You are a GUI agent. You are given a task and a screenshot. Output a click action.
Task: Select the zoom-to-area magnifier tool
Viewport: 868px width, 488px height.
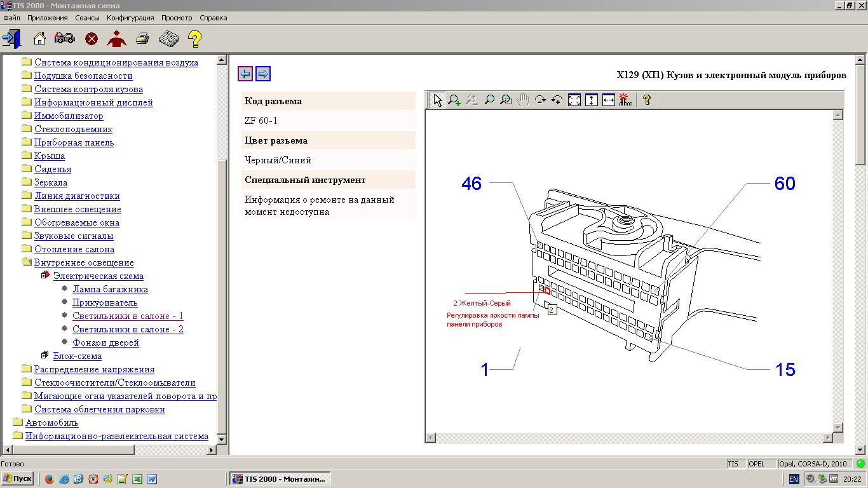pyautogui.click(x=506, y=100)
